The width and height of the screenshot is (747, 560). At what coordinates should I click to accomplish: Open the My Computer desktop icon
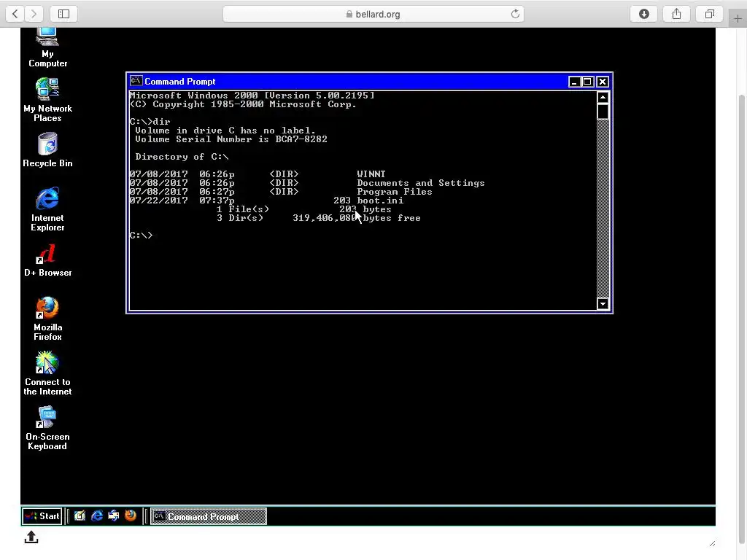[47, 47]
